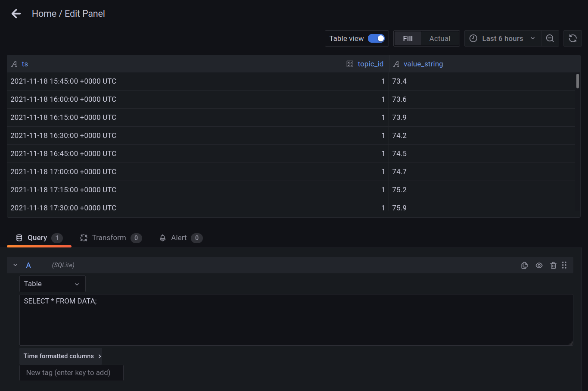Click the value 75.2 cell
Screen dimensions: 588x391
(x=482, y=190)
